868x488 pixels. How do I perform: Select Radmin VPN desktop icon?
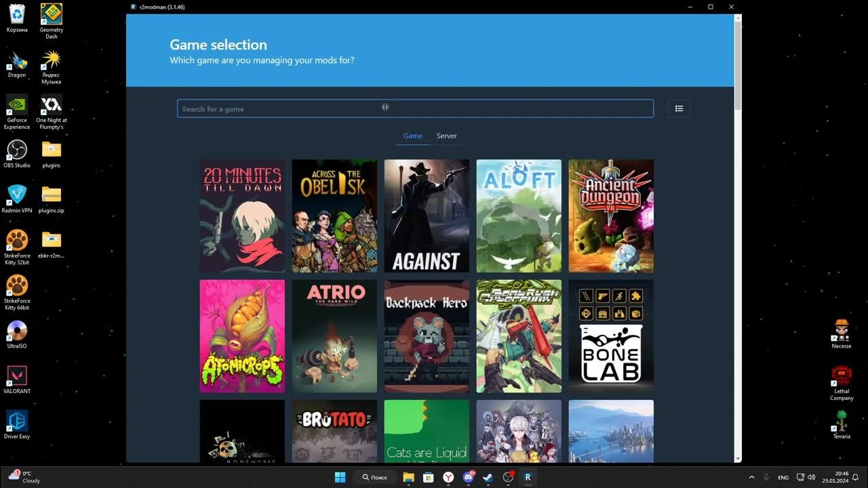(x=17, y=199)
